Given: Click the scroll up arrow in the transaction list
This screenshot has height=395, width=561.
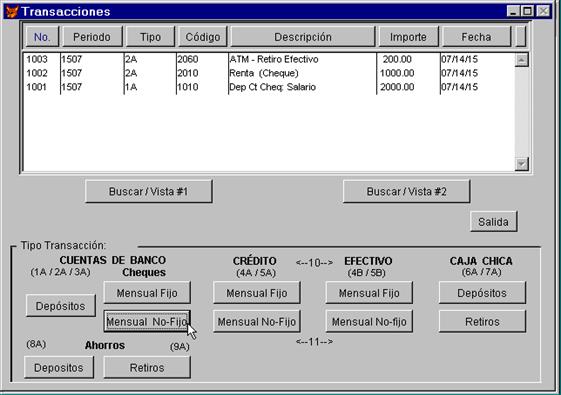Looking at the screenshot, I should (x=521, y=60).
